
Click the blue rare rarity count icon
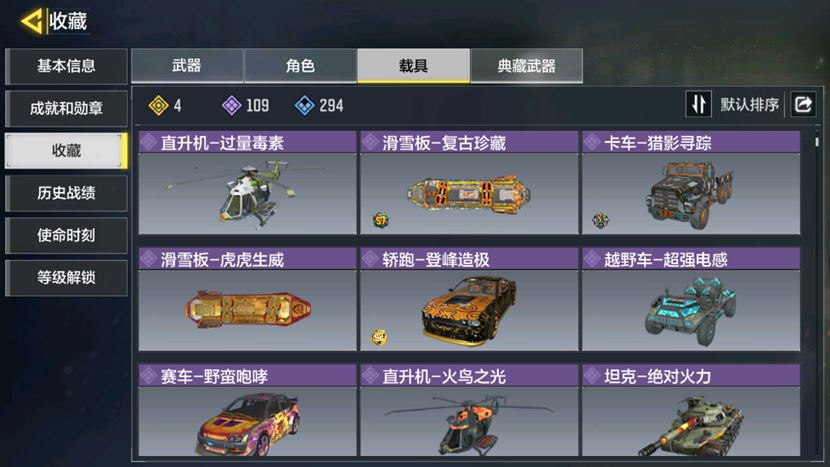tap(304, 105)
